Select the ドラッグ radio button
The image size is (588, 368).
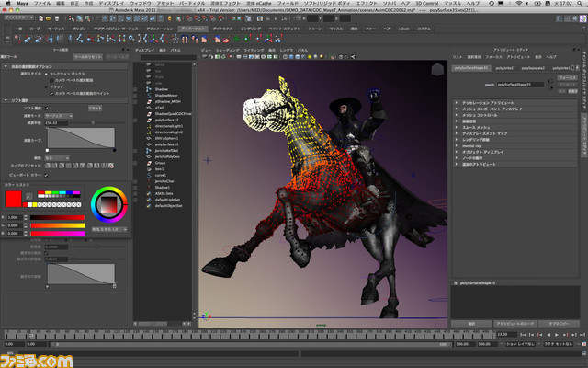point(47,87)
